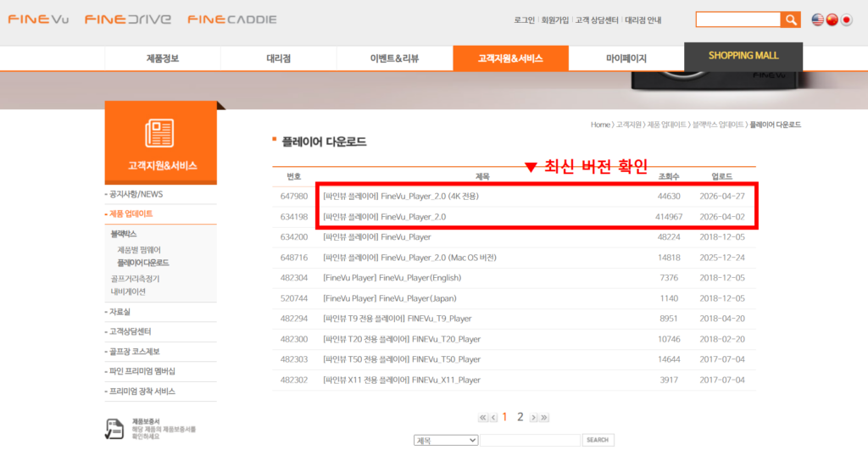Open 프리미엄 장착 서비스 in the sidebar
This screenshot has height=461, width=868.
142,392
